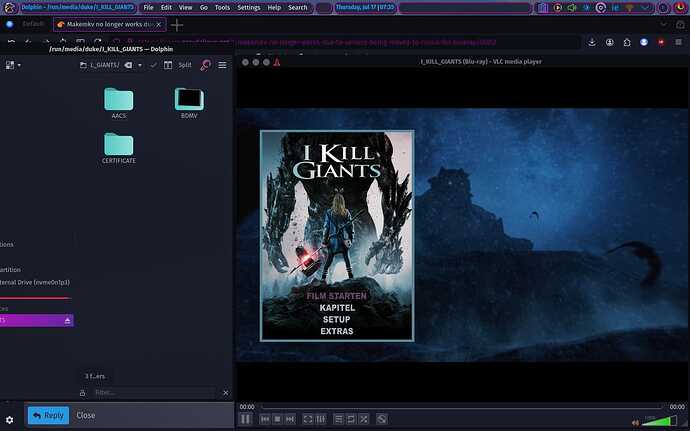Click the Reply button
Viewport: 690px width, 431px height.
pyautogui.click(x=48, y=415)
